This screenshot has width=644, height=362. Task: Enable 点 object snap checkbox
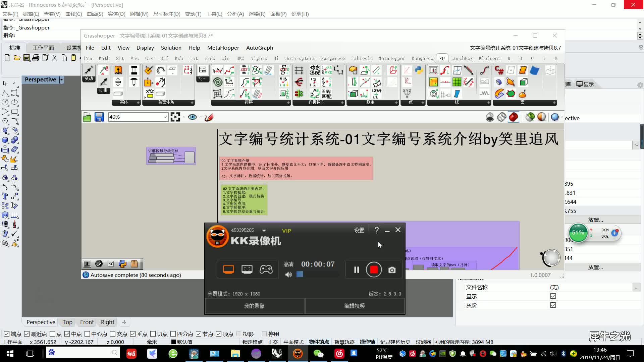click(x=52, y=334)
